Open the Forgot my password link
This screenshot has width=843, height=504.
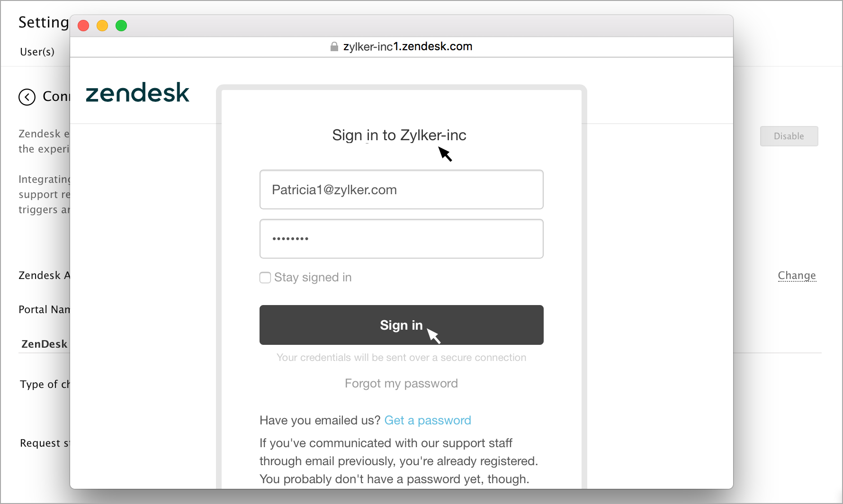(x=401, y=383)
